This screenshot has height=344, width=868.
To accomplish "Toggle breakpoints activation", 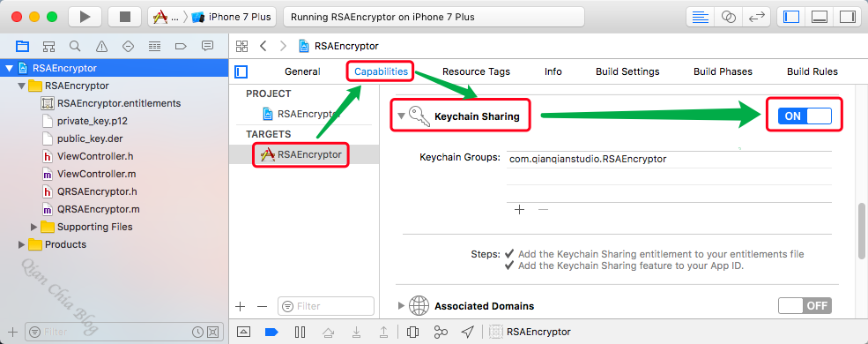I will [x=271, y=332].
